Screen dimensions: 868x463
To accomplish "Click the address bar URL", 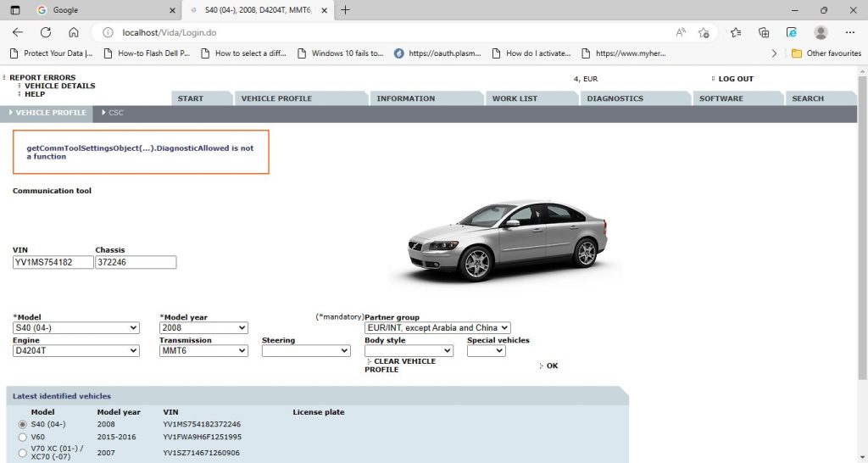I will tap(170, 33).
